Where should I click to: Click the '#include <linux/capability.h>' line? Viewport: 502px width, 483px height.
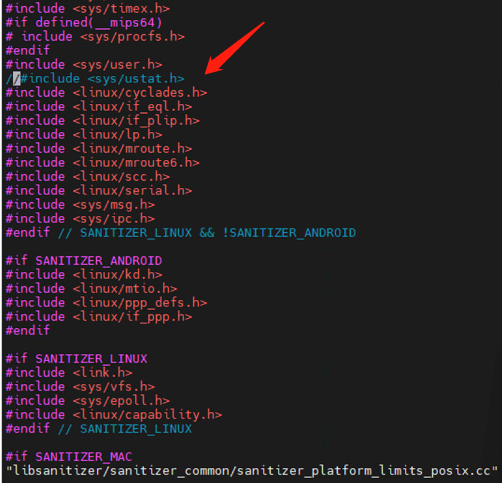pyautogui.click(x=114, y=415)
